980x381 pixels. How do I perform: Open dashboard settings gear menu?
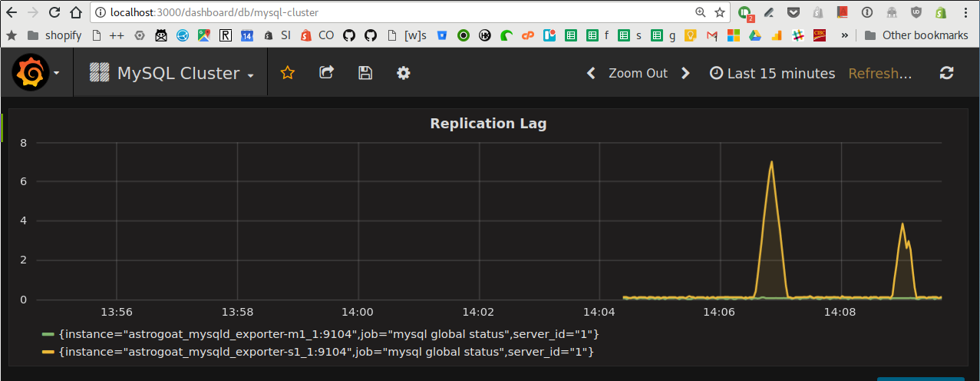click(x=404, y=73)
